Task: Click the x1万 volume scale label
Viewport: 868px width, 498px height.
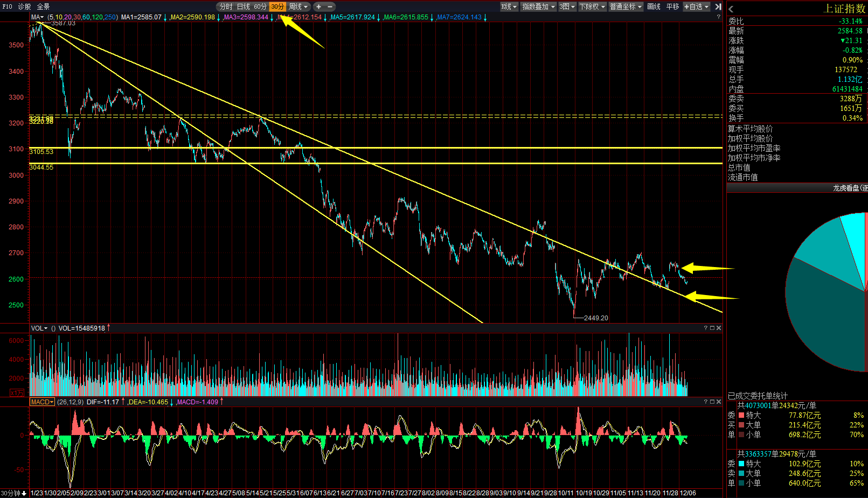Action: click(x=17, y=392)
